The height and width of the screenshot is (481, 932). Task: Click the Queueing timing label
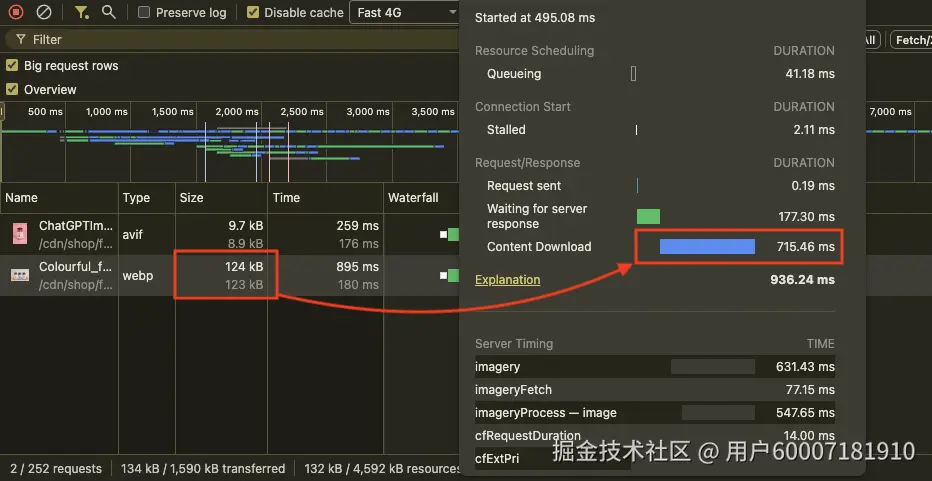coord(514,74)
